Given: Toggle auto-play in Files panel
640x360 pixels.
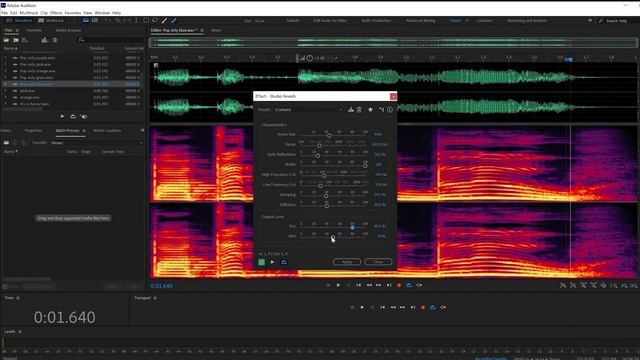Looking at the screenshot, I should pos(84,116).
